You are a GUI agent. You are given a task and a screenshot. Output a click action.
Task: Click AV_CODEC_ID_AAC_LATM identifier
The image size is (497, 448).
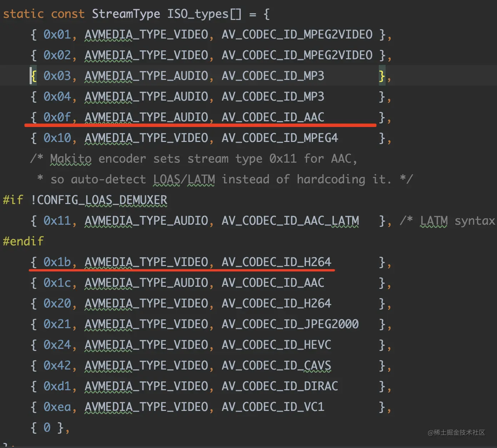tap(290, 221)
